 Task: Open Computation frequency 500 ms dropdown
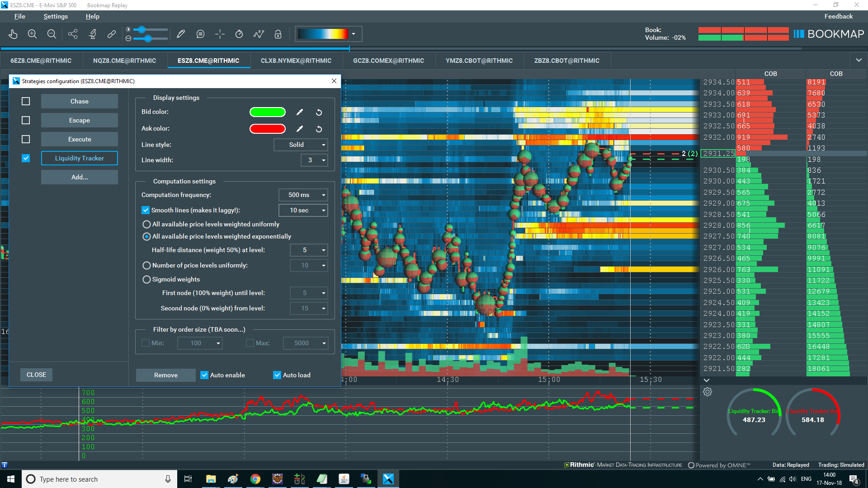tap(303, 195)
